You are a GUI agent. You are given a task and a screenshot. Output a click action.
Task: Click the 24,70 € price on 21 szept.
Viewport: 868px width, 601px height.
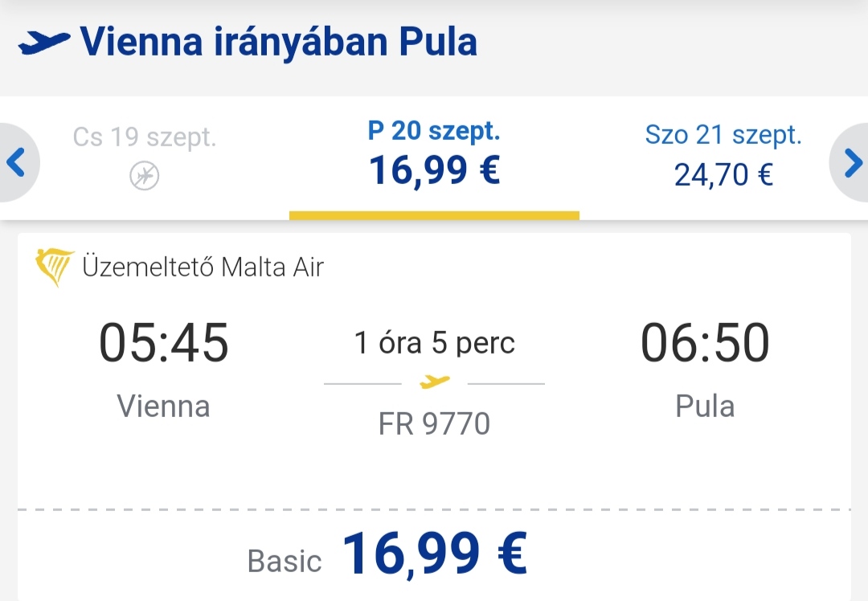click(x=723, y=175)
